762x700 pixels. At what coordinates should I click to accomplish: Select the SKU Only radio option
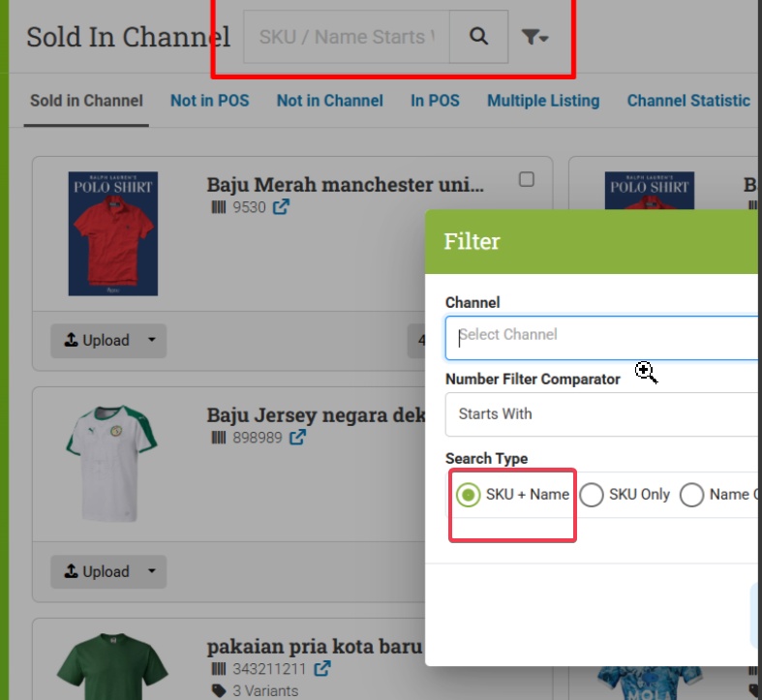pyautogui.click(x=592, y=495)
